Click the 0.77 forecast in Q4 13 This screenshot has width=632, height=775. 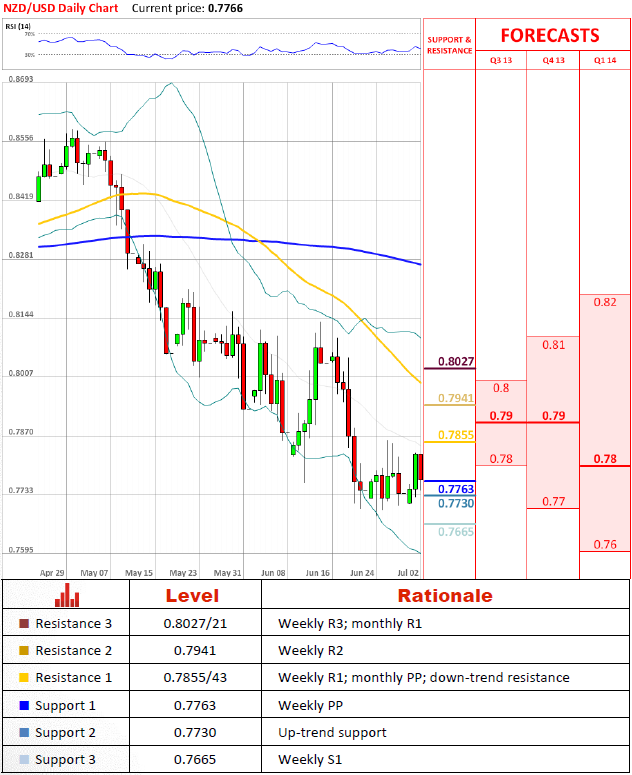[x=553, y=501]
